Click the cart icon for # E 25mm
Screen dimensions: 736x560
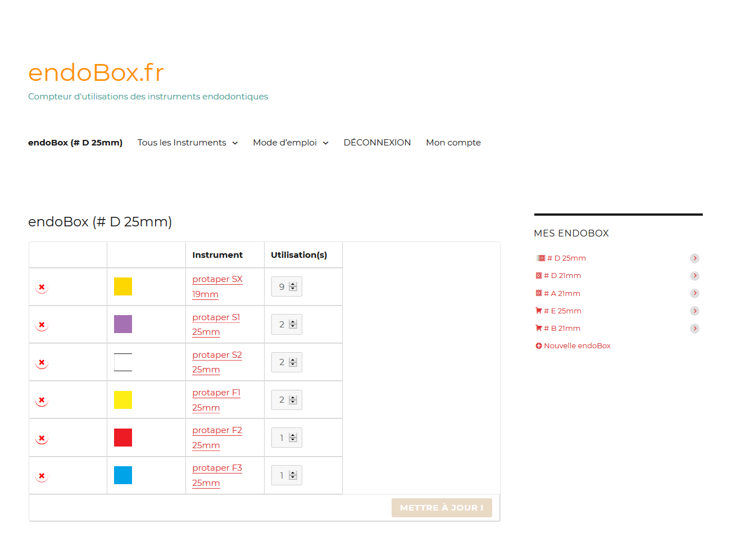pyautogui.click(x=539, y=311)
